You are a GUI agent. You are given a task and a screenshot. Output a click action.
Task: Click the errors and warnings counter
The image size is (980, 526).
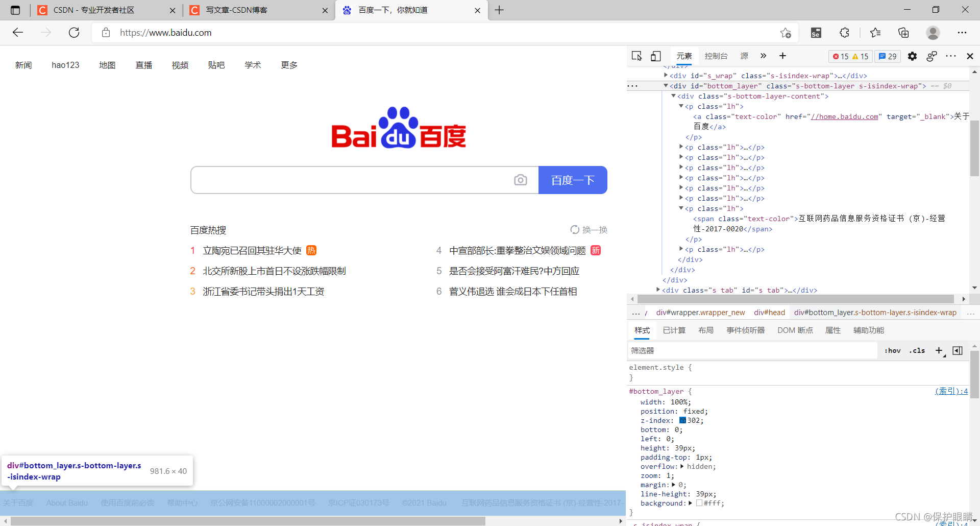tap(850, 56)
